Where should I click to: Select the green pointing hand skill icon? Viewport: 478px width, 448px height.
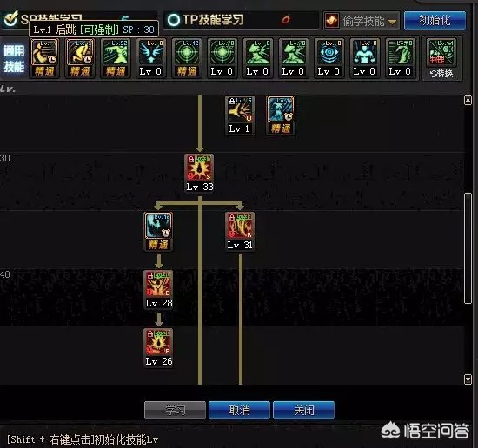click(x=401, y=52)
